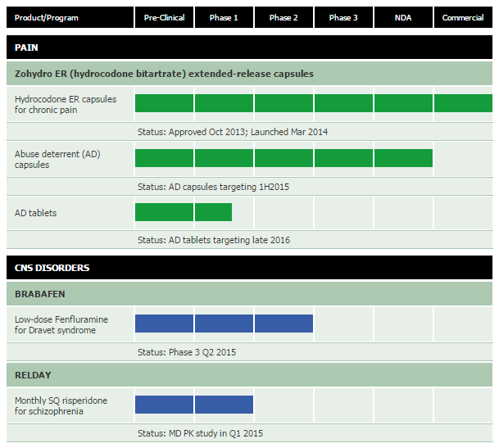
Task: Click Abuse deterrent capsules green NDA bar
Action: pyautogui.click(x=403, y=158)
